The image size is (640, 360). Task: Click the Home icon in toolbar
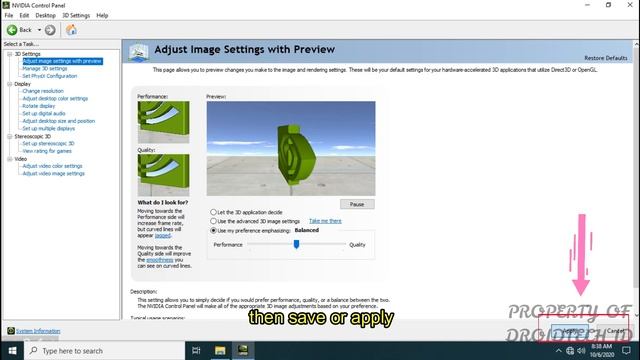71,30
